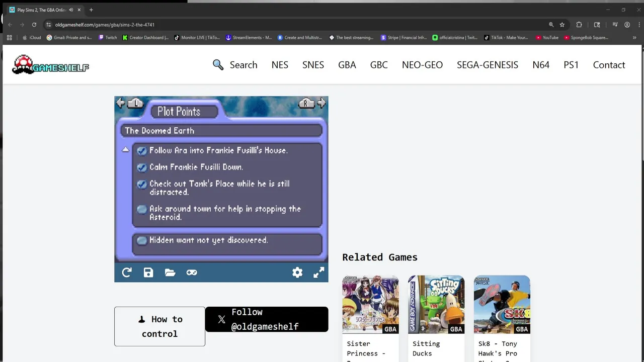Click the restart emulator icon
The width and height of the screenshot is (644, 362).
pos(127,273)
